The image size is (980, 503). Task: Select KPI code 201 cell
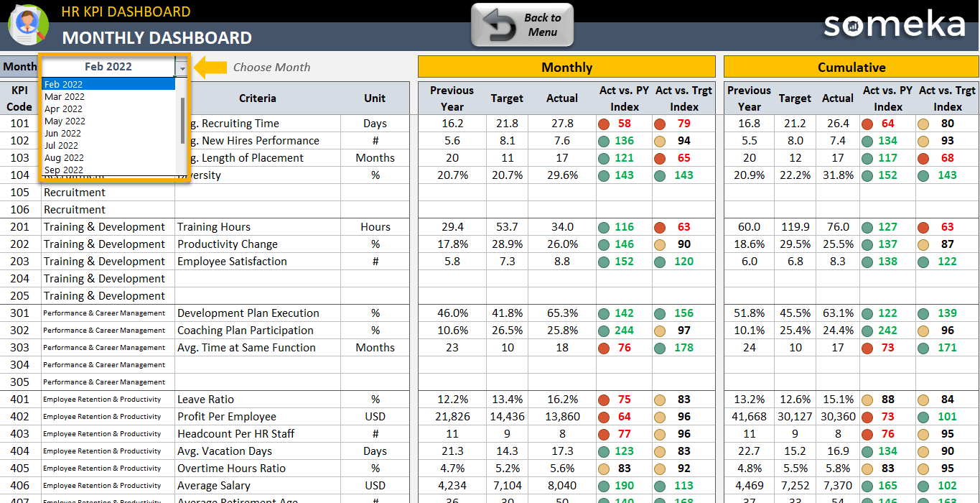20,227
